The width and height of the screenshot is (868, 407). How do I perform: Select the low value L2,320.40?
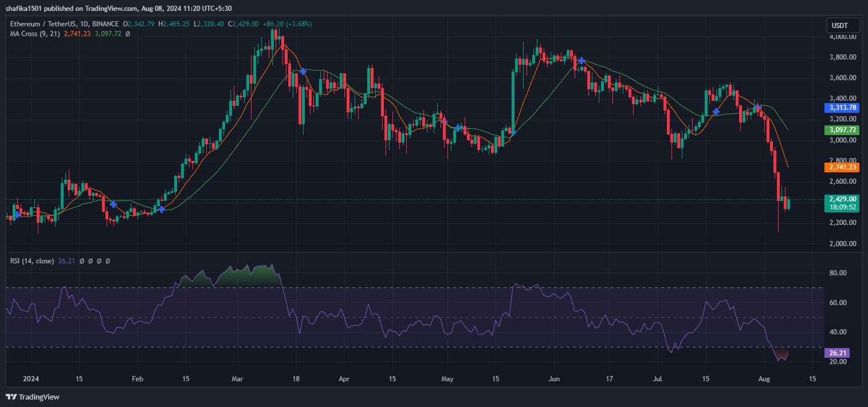point(210,24)
